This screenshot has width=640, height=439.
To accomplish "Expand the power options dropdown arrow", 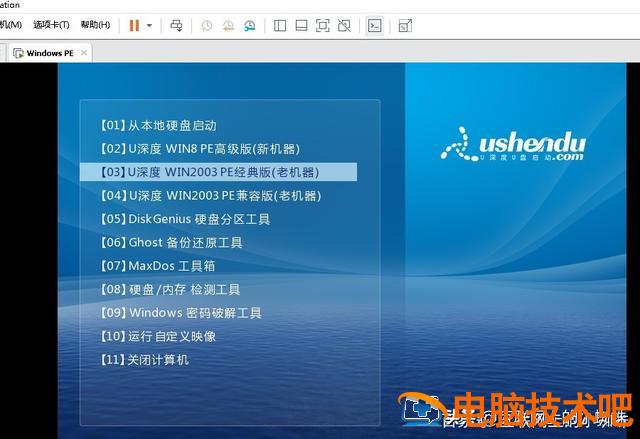I will pyautogui.click(x=149, y=25).
